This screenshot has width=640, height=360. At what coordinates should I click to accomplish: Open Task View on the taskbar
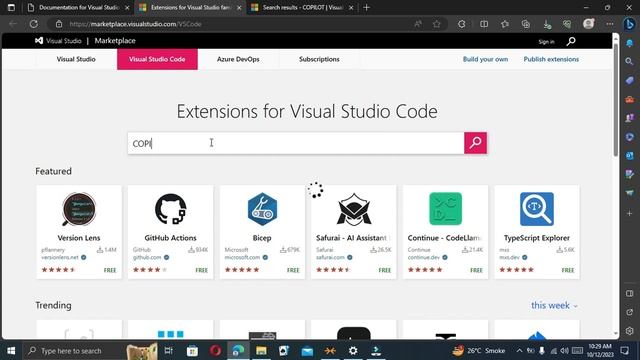pyautogui.click(x=168, y=351)
